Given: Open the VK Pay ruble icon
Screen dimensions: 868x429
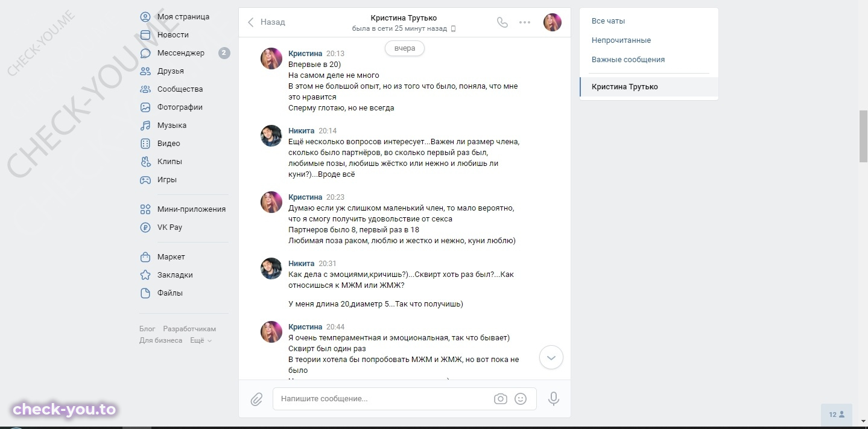Looking at the screenshot, I should (x=145, y=227).
